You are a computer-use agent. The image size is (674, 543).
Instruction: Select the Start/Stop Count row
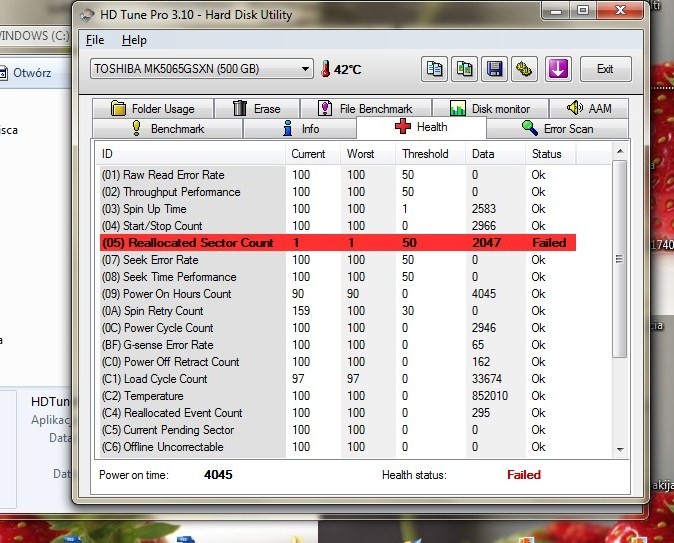point(338,226)
